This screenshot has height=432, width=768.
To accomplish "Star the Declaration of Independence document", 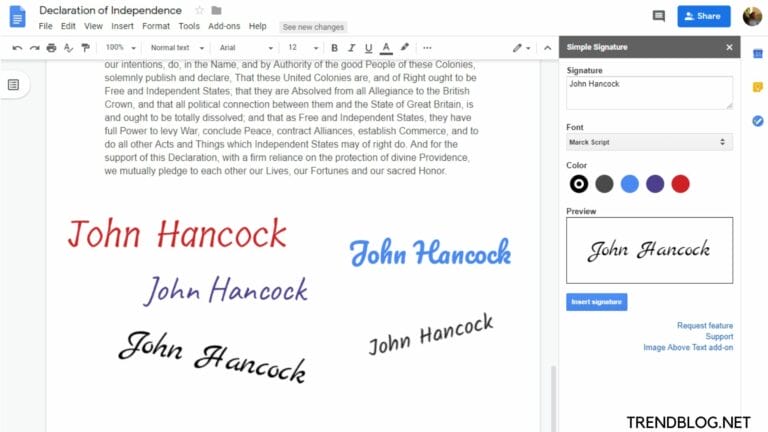I will tap(199, 10).
